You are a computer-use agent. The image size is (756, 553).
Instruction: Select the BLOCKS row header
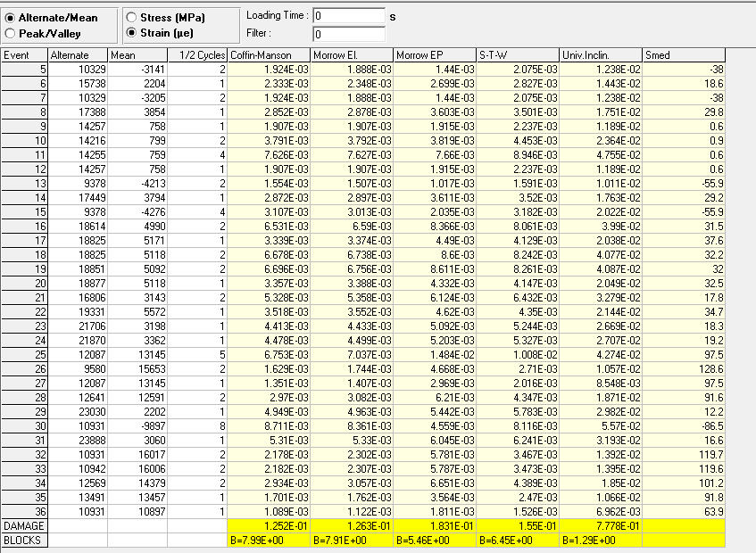coord(24,540)
